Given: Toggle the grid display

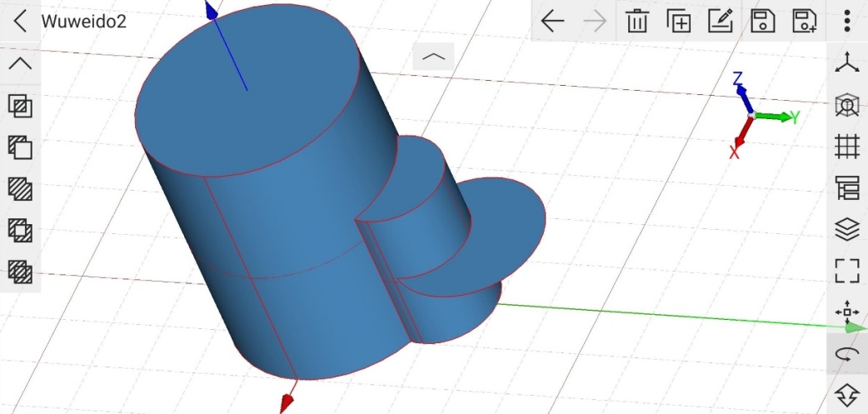Looking at the screenshot, I should pos(847,147).
